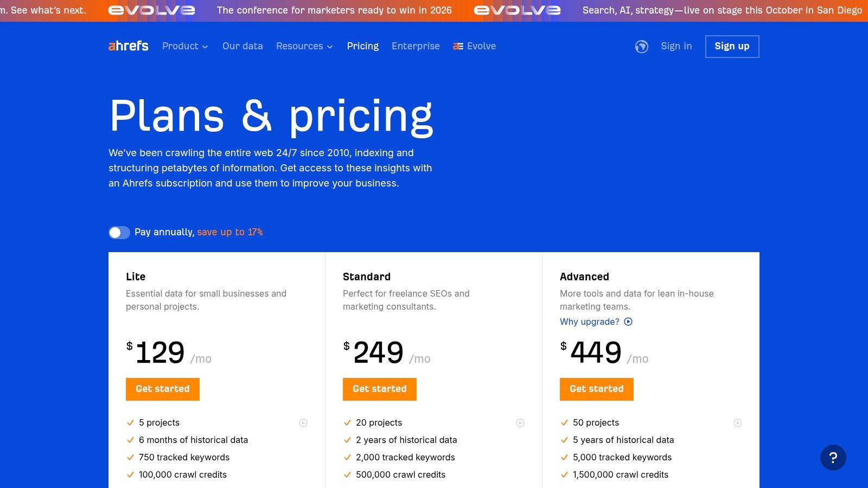Screen dimensions: 868x488
Task: Click Get started under the Standard plan
Action: [x=379, y=389]
